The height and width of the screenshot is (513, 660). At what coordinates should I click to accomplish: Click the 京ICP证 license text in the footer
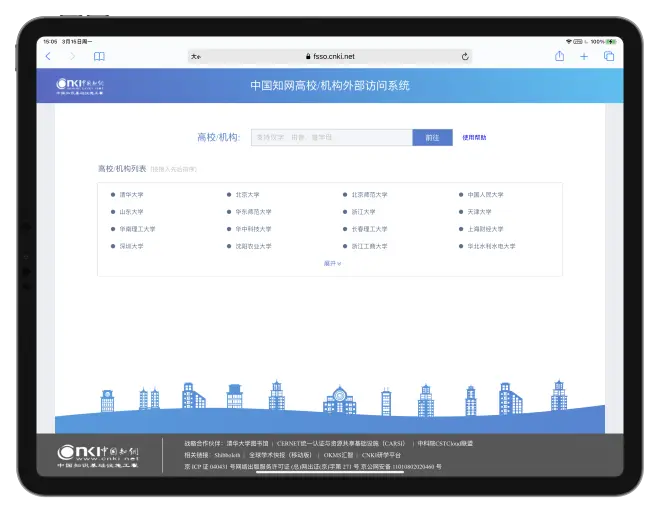pos(313,467)
